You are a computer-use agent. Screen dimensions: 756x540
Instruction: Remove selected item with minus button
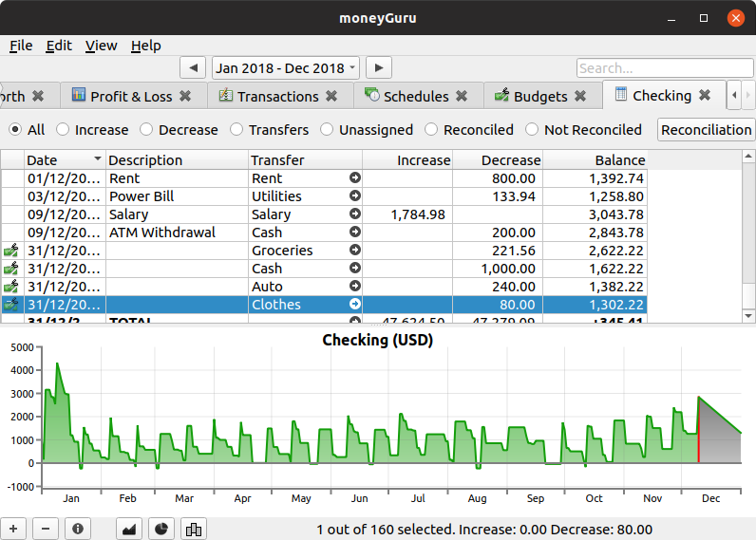click(46, 529)
